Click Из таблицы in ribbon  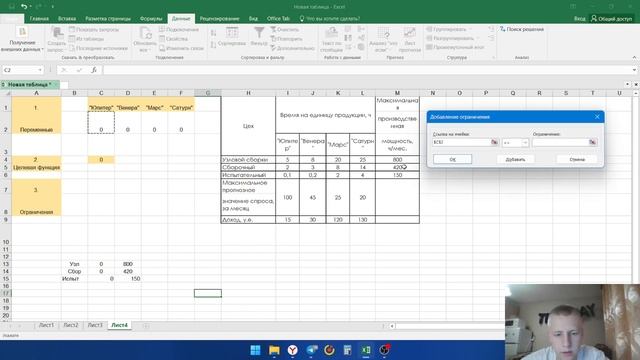(87, 39)
